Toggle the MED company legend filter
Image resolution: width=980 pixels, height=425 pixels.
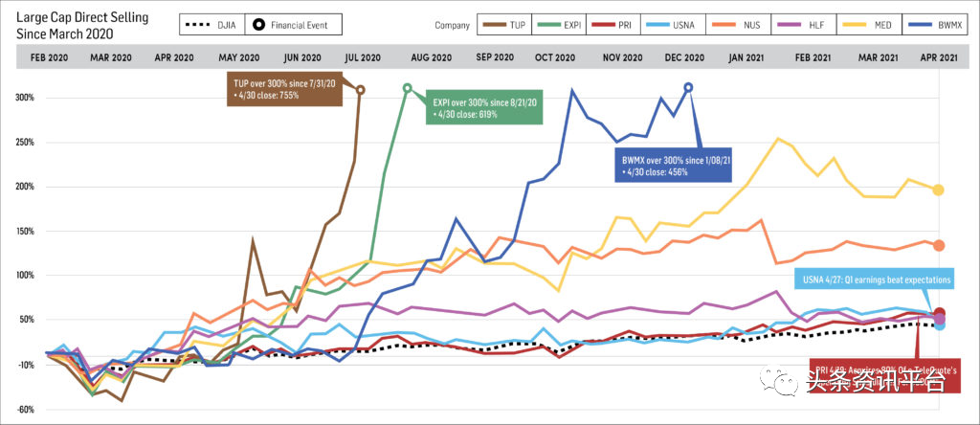coord(868,26)
